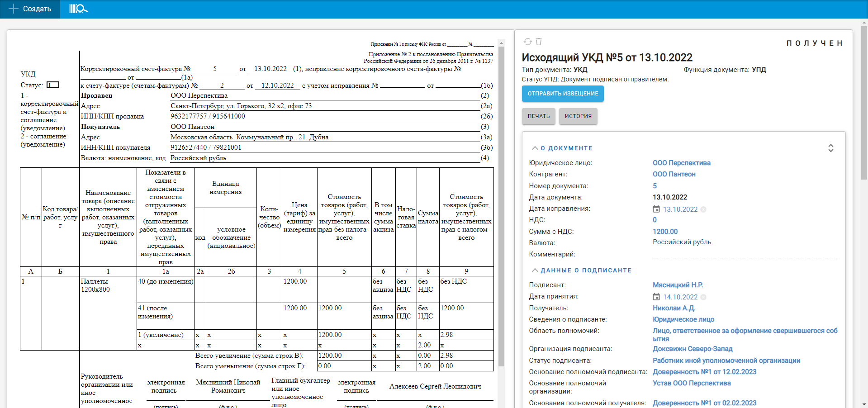This screenshot has width=868, height=408.
Task: Click the Комментарий input line
Action: coord(745,254)
